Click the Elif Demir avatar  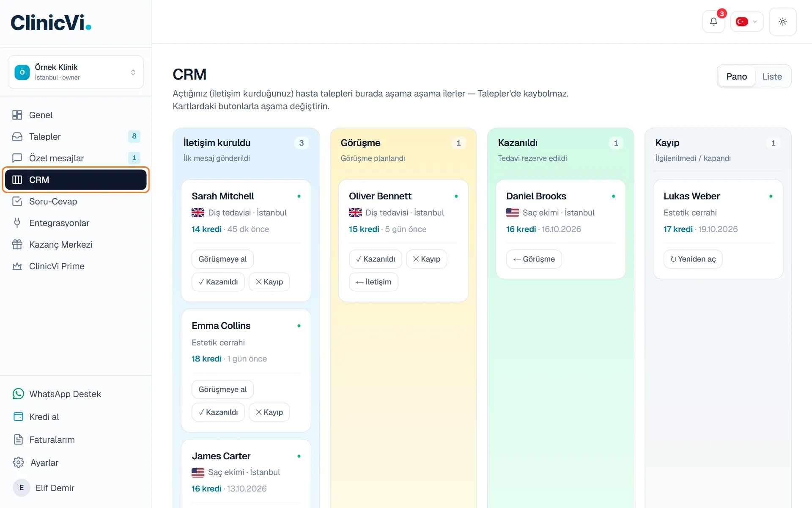[22, 488]
